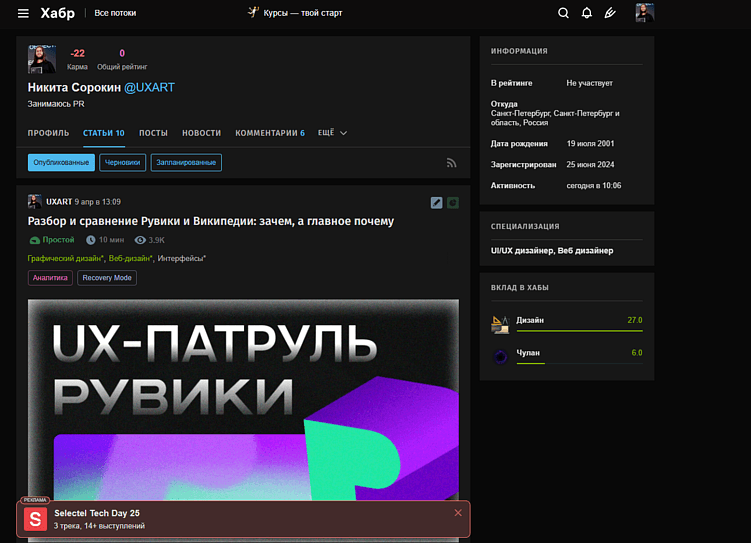Click the write-article pen icon in header

[x=610, y=13]
